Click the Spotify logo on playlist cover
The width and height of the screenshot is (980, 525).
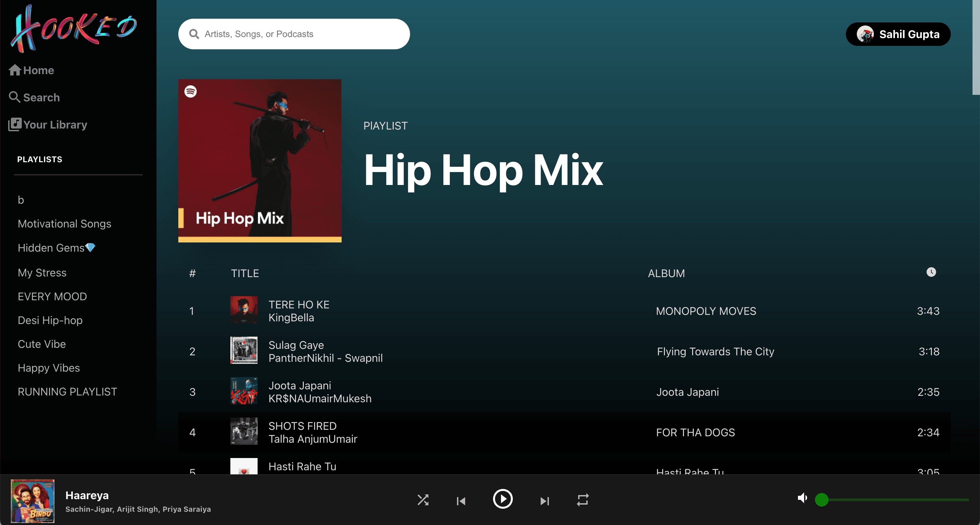[x=191, y=91]
